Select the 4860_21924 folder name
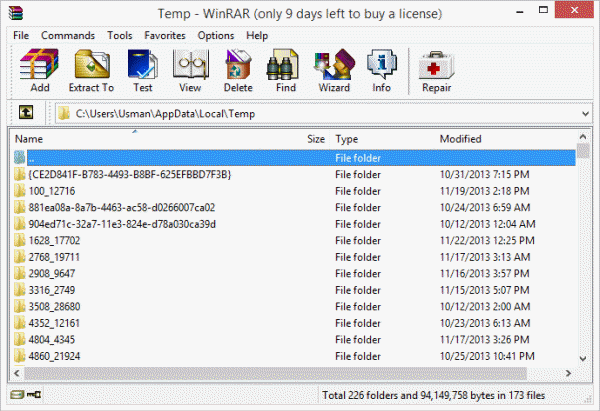Image resolution: width=600 pixels, height=411 pixels. click(x=54, y=356)
